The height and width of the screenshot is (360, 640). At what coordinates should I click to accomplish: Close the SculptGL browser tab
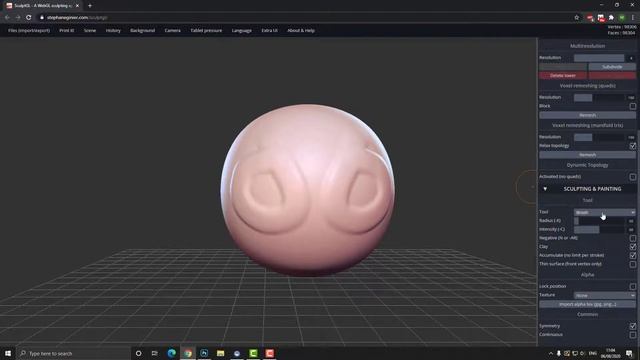coord(78,6)
